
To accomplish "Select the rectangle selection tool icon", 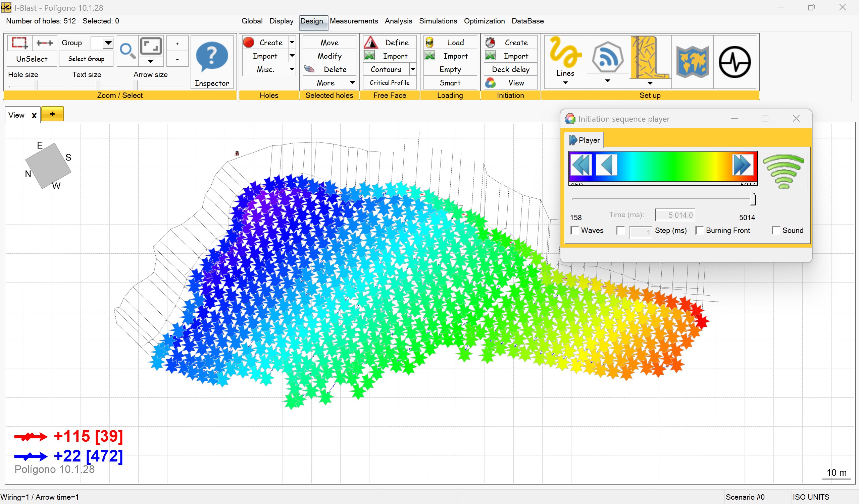I will [20, 43].
